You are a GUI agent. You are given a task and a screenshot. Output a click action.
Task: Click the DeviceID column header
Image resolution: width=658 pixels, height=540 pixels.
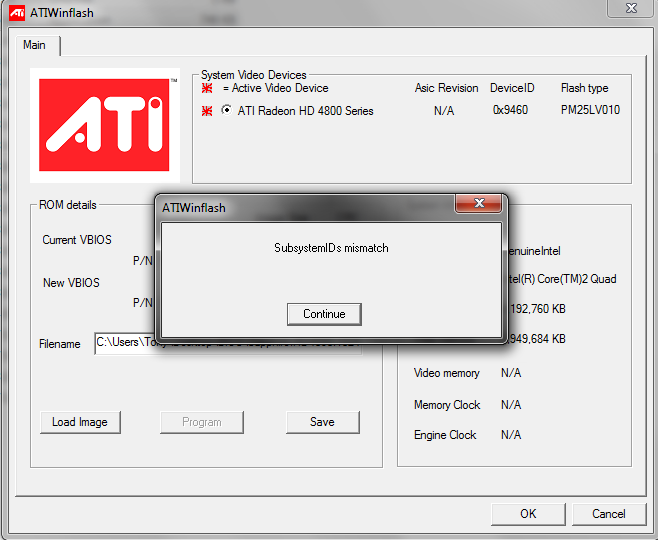[512, 88]
